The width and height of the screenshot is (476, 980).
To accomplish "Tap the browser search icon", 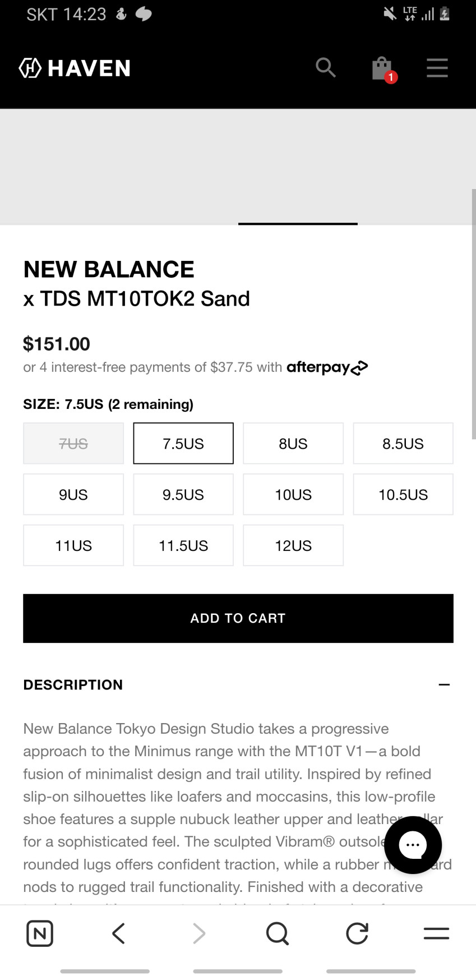I will pos(277,933).
